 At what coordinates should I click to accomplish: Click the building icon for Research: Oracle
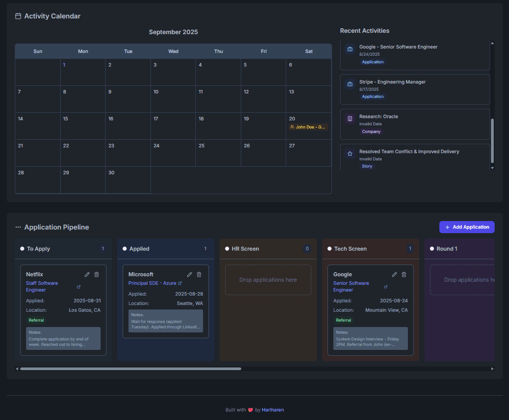click(350, 119)
